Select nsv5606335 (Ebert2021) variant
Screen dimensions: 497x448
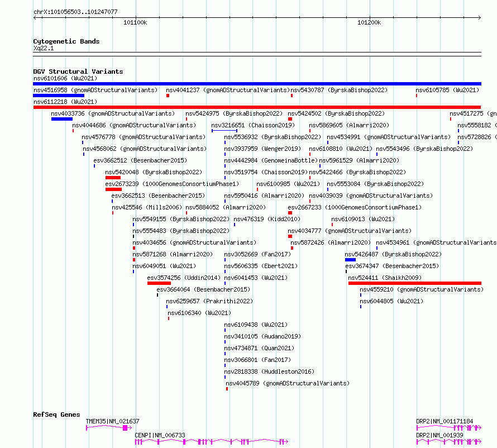click(261, 266)
